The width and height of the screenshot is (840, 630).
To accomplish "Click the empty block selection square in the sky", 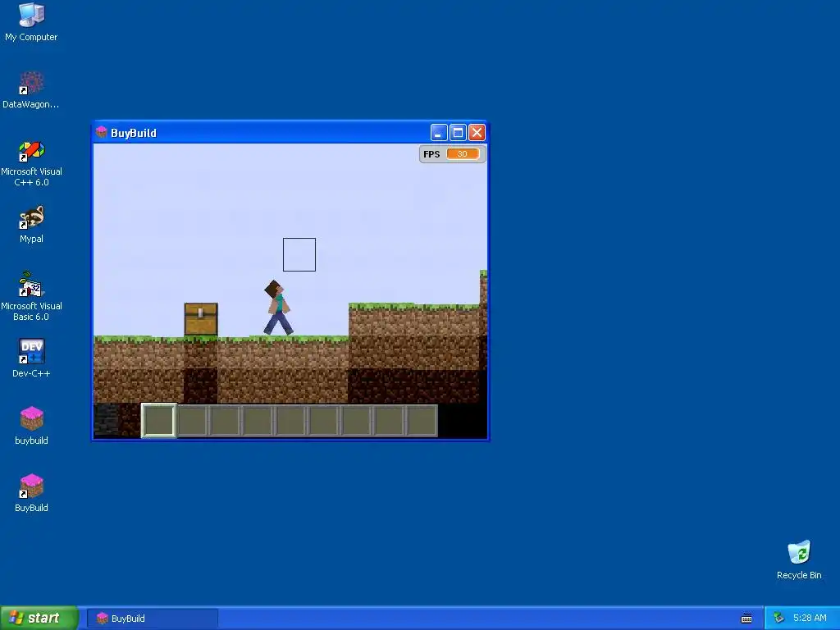I will point(299,254).
